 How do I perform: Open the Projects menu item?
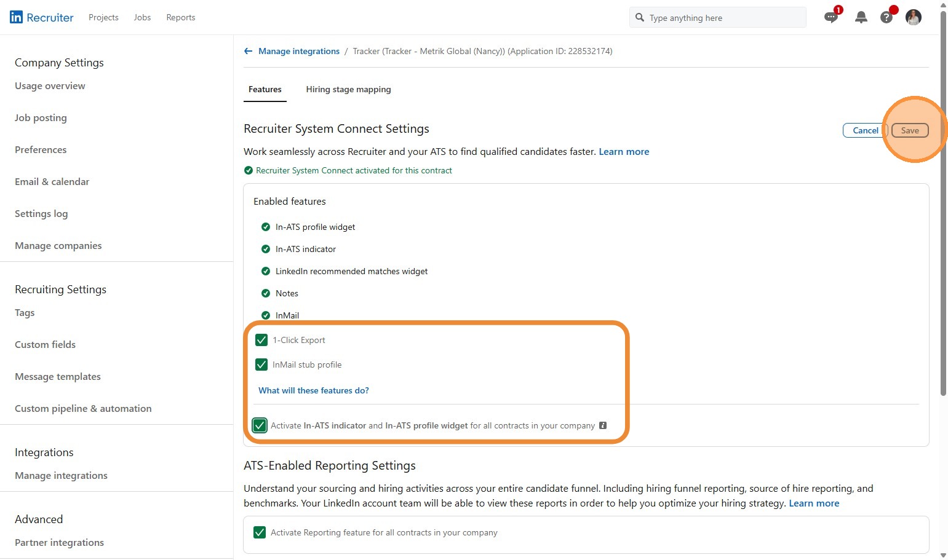[x=103, y=17]
